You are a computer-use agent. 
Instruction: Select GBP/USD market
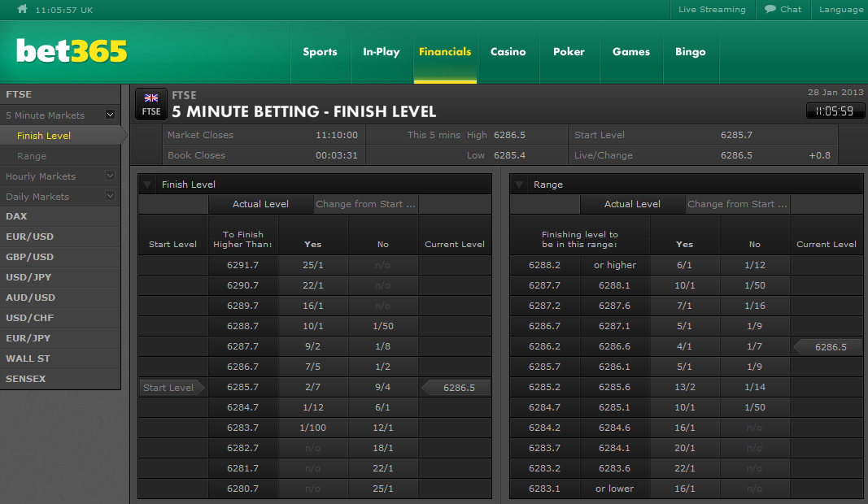[x=60, y=257]
